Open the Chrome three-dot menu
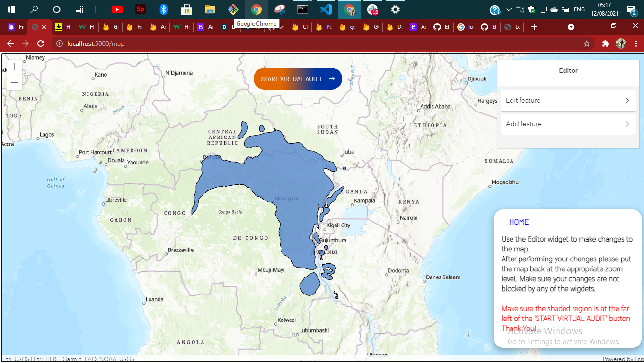This screenshot has width=644, height=363. click(636, 43)
